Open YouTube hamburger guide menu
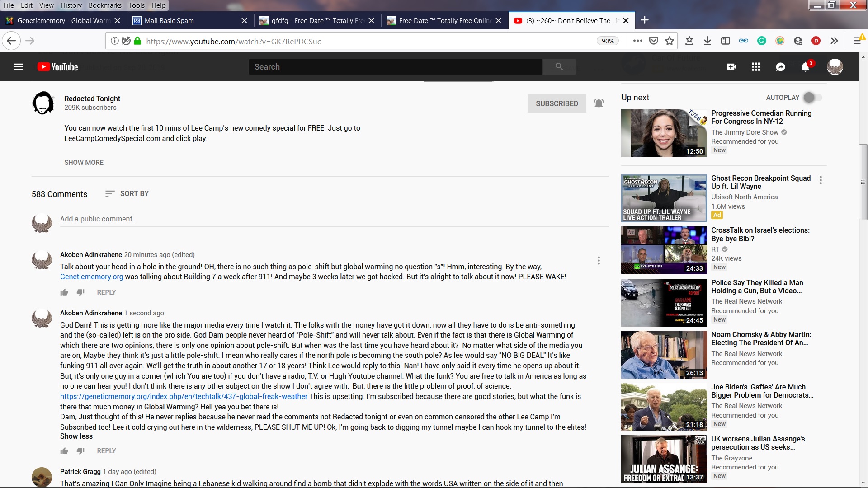The width and height of the screenshot is (868, 488). pyautogui.click(x=18, y=67)
